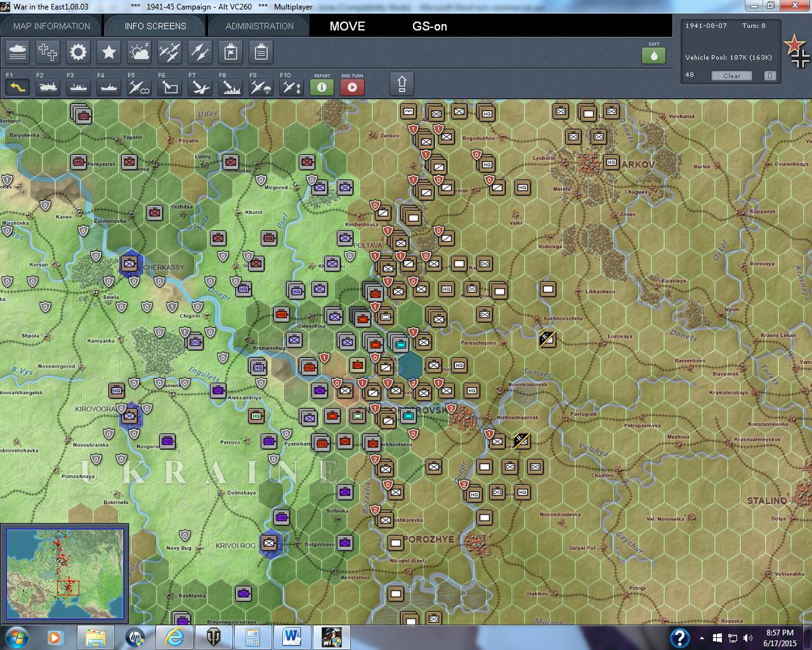Click the red star and cross side emblem
The image size is (812, 650).
click(796, 51)
